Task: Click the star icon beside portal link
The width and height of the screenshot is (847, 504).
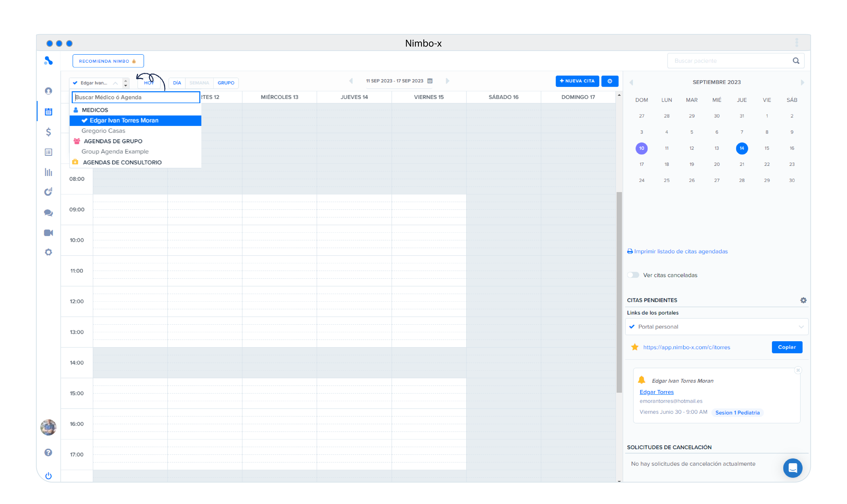Action: (635, 347)
